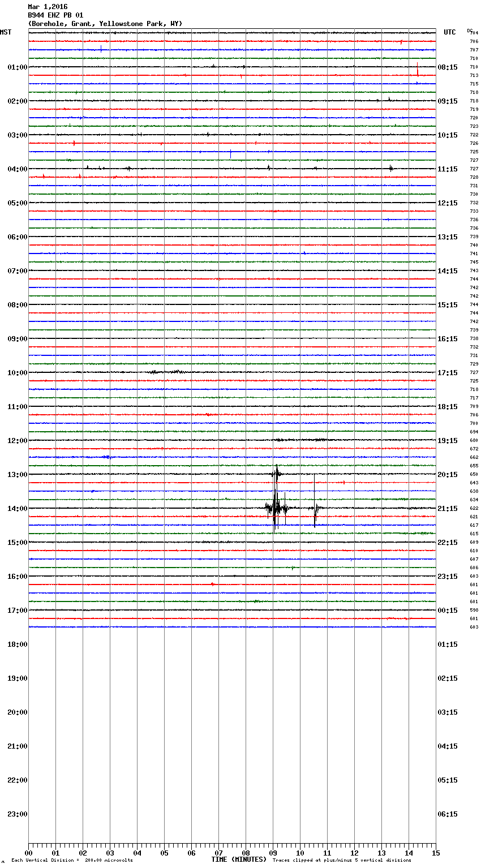Select the 01:00 MST time label
The width and height of the screenshot is (481, 868).
18,67
